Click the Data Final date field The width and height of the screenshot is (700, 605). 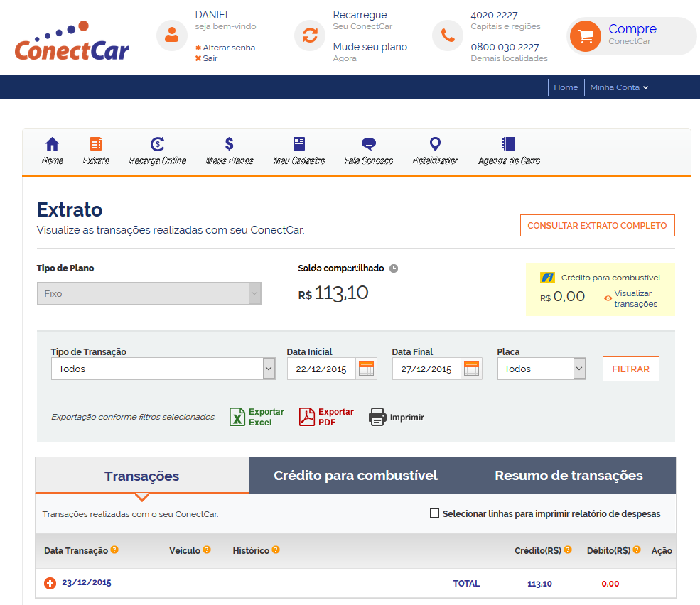[426, 369]
